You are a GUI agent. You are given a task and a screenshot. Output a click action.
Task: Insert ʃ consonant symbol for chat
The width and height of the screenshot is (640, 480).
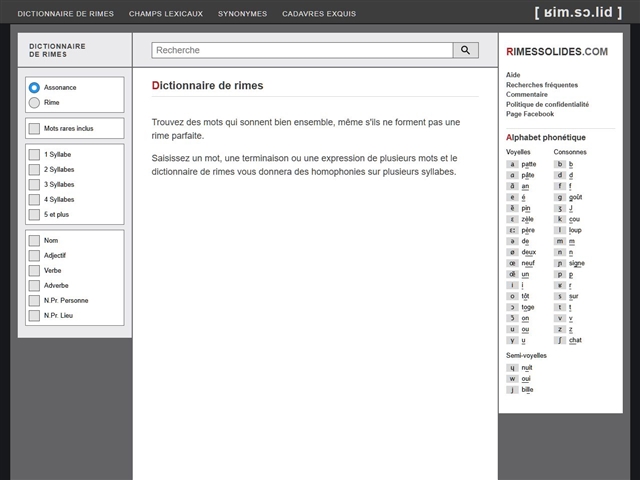pos(560,340)
